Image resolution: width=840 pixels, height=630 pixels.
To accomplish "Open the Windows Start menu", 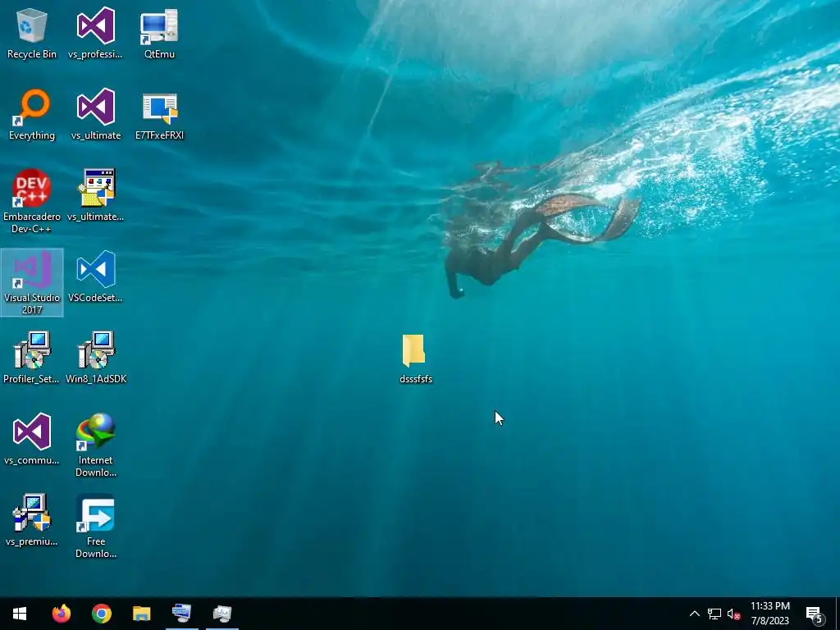I will pos(20,614).
